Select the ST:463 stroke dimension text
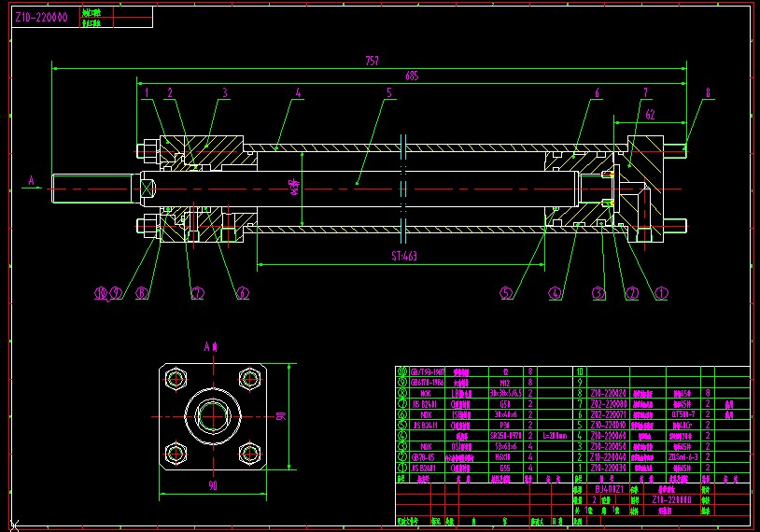 [404, 256]
